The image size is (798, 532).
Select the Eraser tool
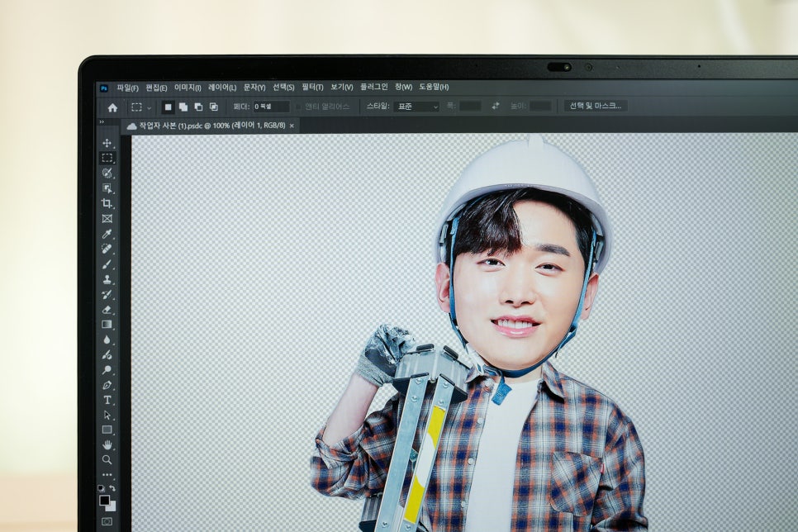pyautogui.click(x=107, y=310)
